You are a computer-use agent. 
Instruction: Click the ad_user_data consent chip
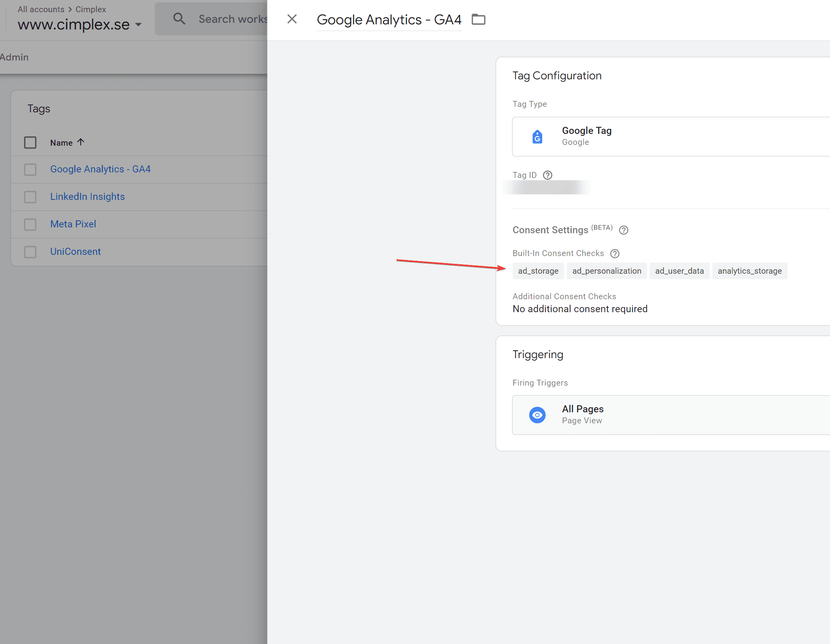pyautogui.click(x=680, y=271)
